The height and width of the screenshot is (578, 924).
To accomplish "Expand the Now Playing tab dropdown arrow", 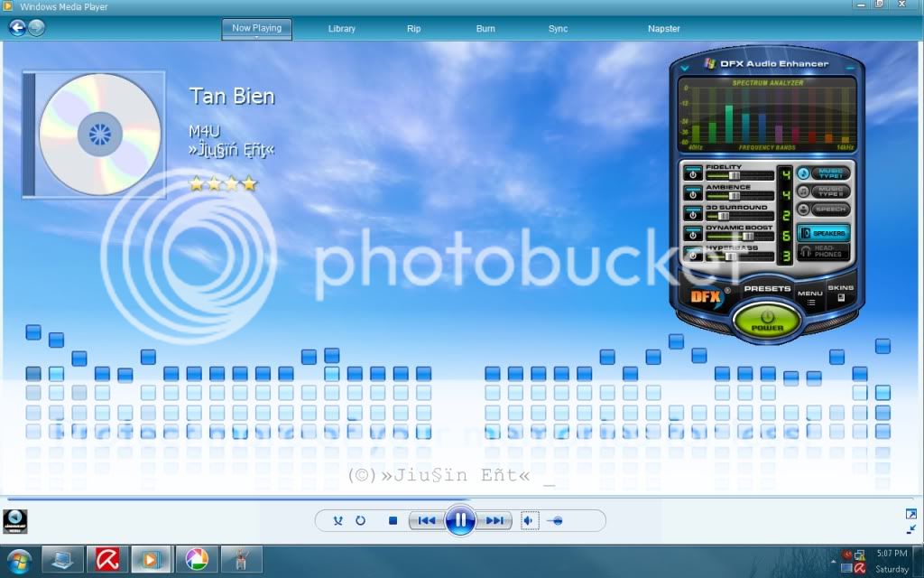I will [x=256, y=38].
